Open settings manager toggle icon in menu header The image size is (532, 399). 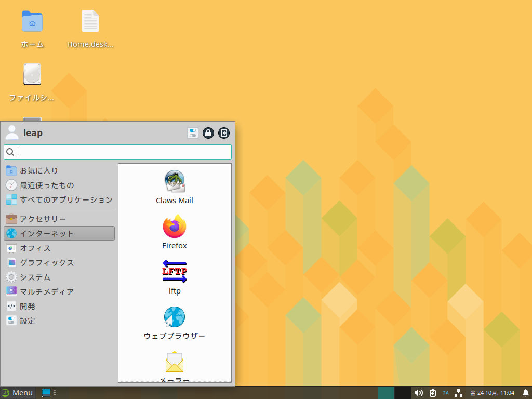[x=193, y=133]
